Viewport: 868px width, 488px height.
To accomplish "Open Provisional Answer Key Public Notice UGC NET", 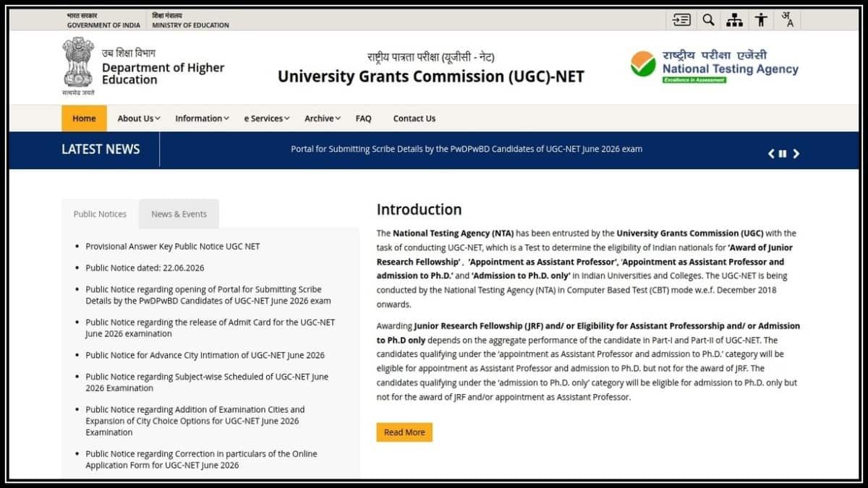I will click(172, 247).
